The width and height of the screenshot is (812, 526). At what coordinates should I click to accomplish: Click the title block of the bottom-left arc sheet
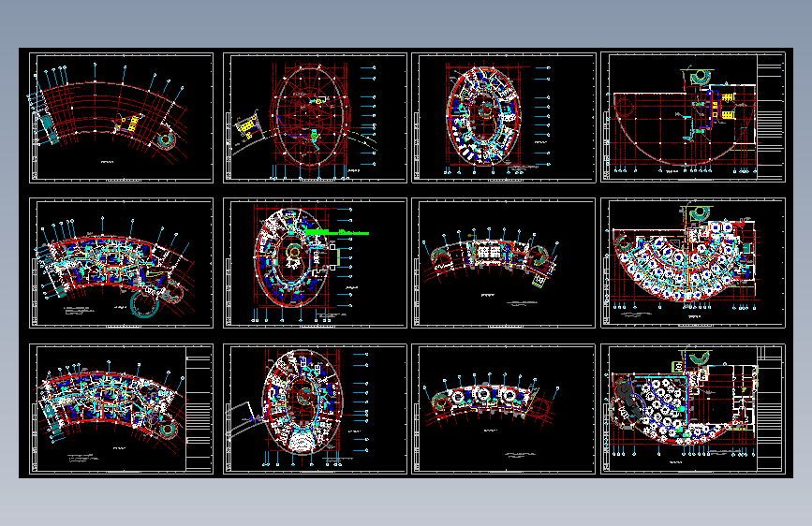[199, 407]
